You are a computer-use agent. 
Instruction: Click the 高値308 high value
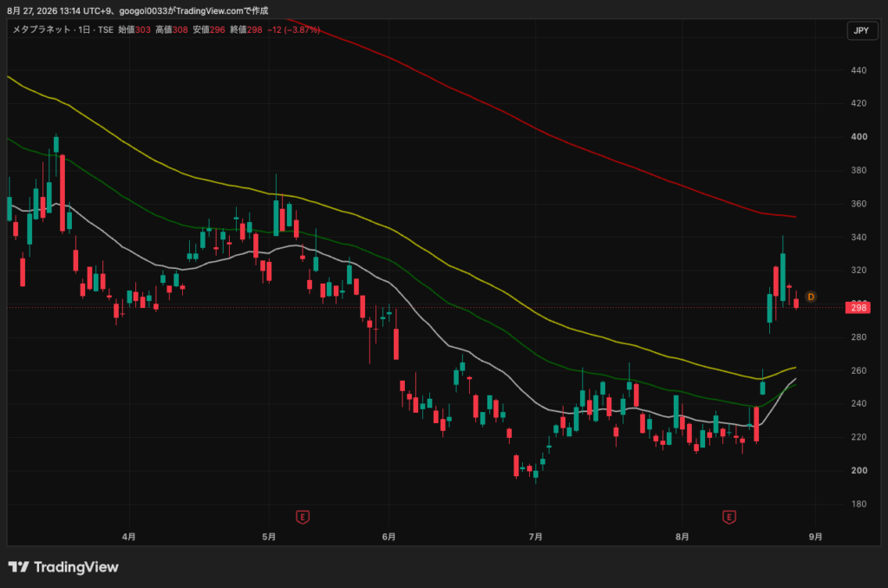click(x=172, y=29)
